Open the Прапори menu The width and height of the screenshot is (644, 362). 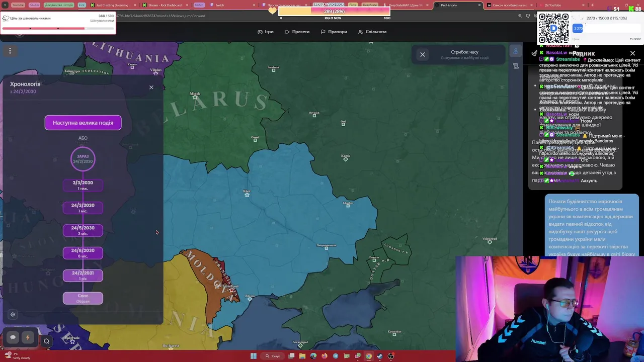(334, 32)
